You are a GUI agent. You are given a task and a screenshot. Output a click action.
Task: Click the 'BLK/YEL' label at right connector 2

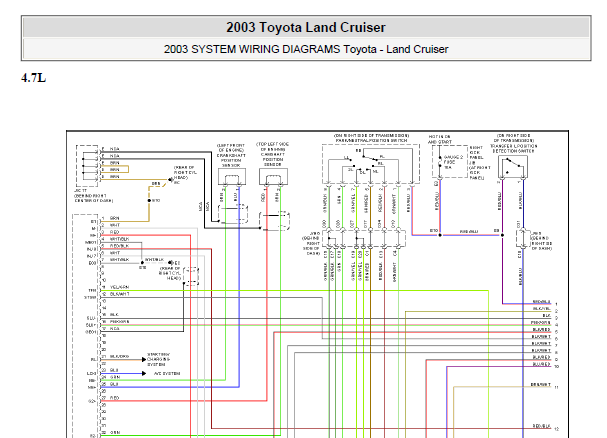tap(541, 309)
